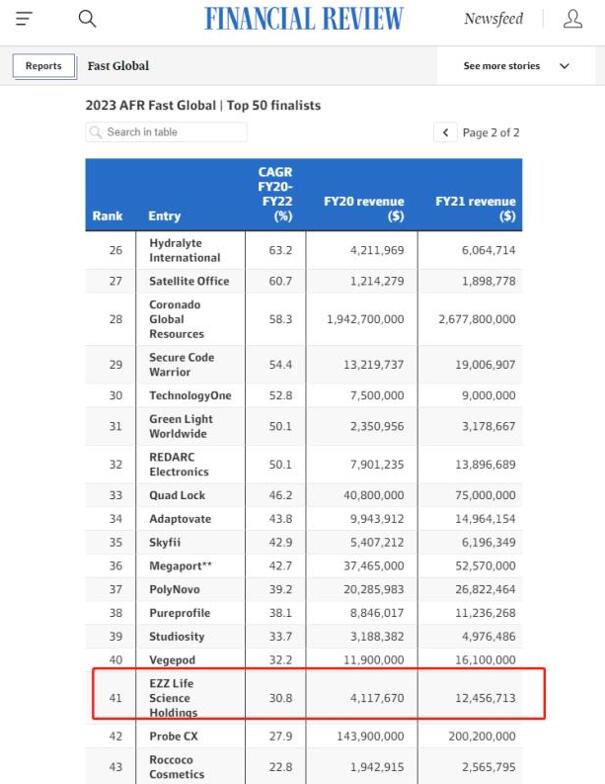Sort by FY21 revenue column header

475,208
